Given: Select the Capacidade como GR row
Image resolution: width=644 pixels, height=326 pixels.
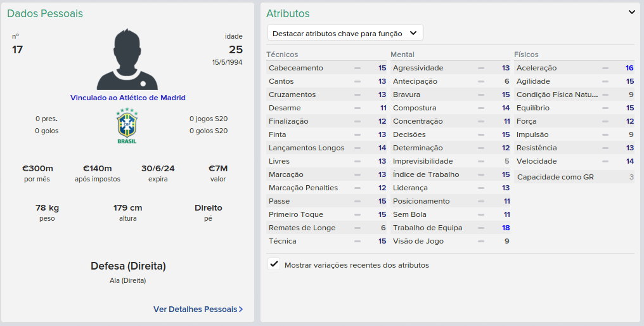Looking at the screenshot, I should tap(574, 177).
